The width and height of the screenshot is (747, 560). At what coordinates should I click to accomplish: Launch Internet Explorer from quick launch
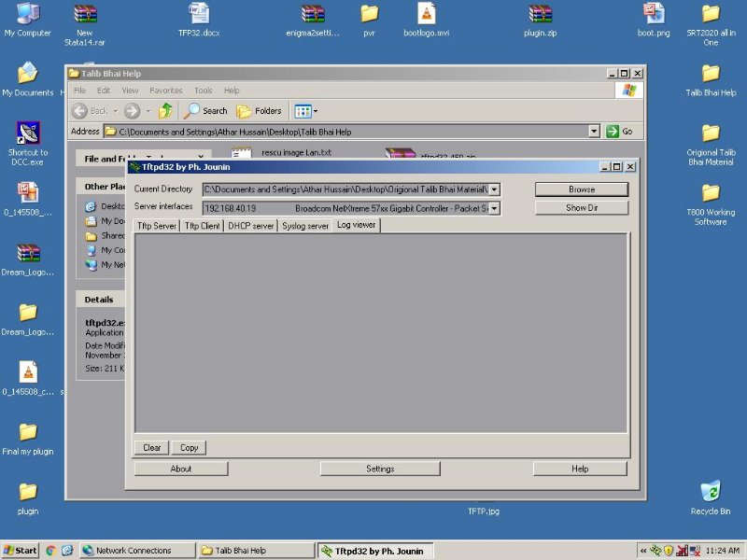[67, 551]
